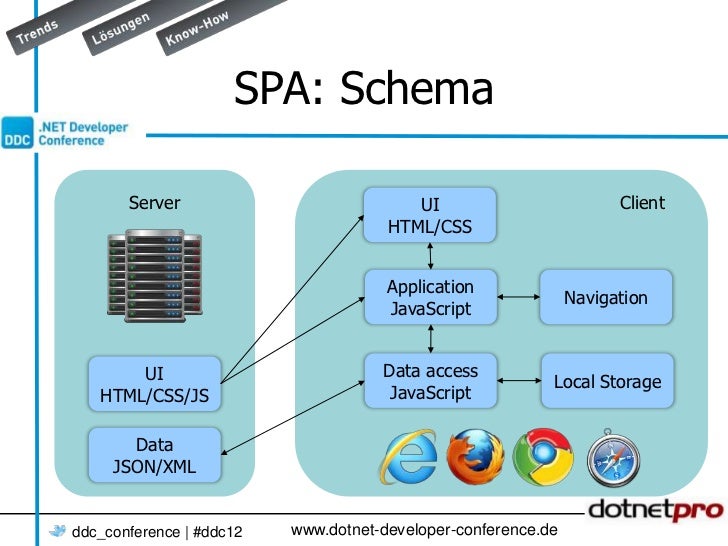728x546 pixels.
Task: Select the Navigation box
Action: (605, 297)
